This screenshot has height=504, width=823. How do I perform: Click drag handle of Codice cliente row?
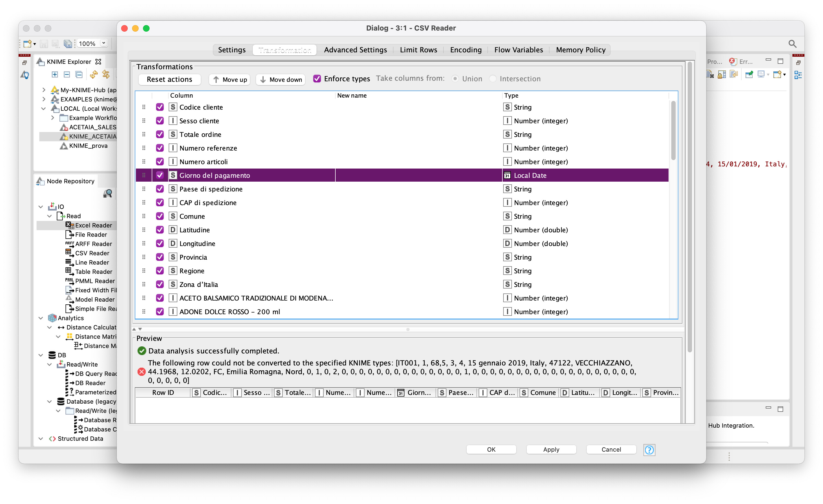144,107
